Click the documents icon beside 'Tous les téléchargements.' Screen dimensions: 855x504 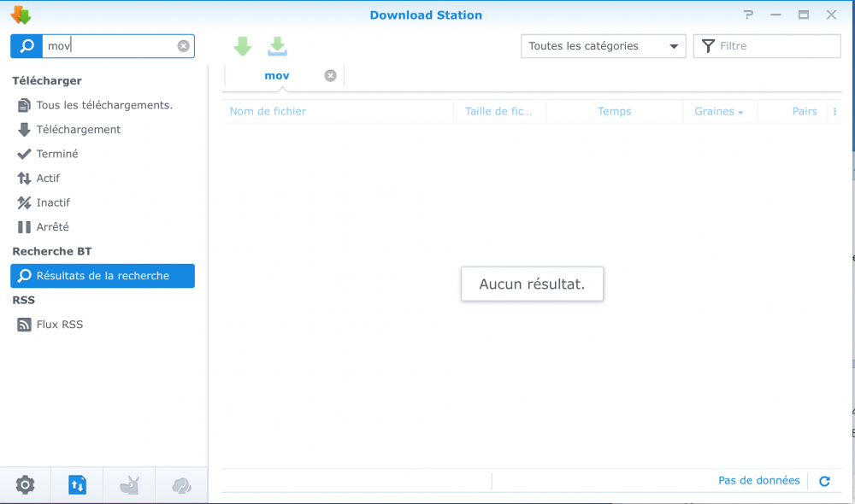tap(24, 105)
